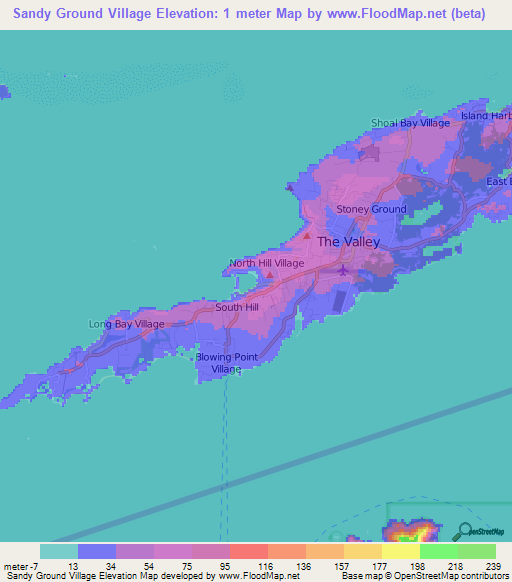512x582 pixels.
Task: Select the periwinkle blue legend swatch after 13
Action: click(97, 552)
